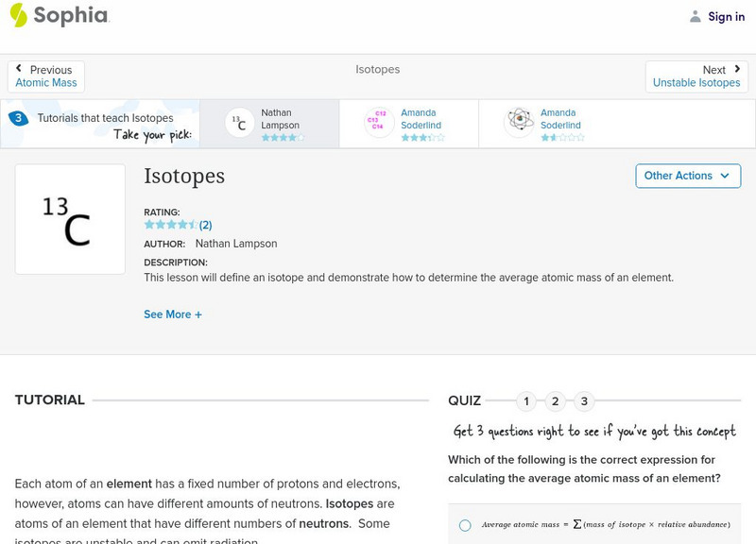The image size is (756, 544).
Task: Go to quiz question 2
Action: pyautogui.click(x=556, y=401)
